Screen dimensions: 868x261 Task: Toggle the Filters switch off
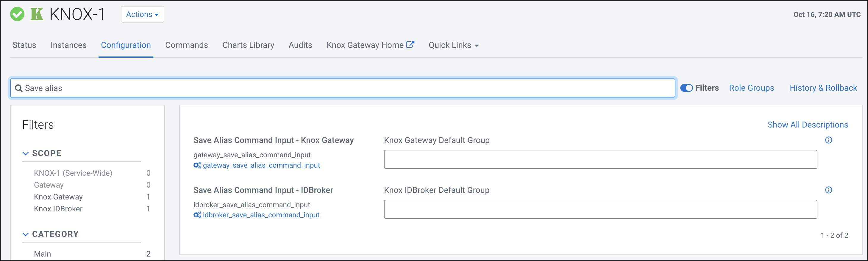[x=686, y=88]
